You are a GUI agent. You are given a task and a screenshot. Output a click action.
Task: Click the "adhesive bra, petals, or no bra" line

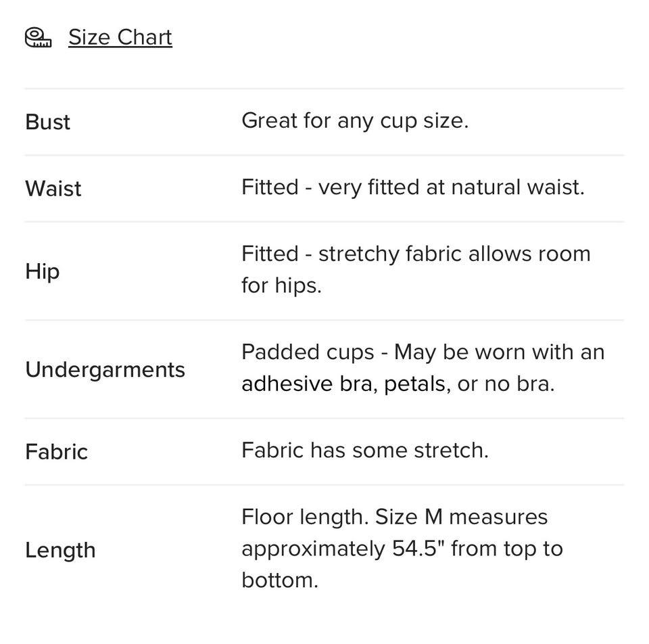398,384
